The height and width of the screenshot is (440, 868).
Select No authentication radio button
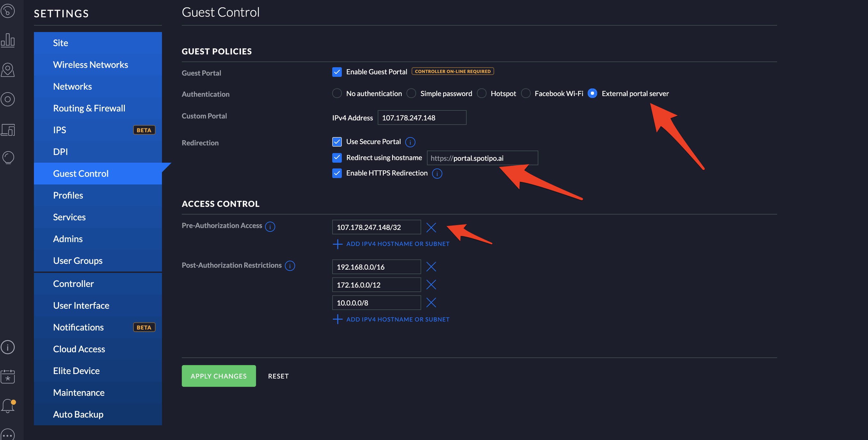coord(337,94)
